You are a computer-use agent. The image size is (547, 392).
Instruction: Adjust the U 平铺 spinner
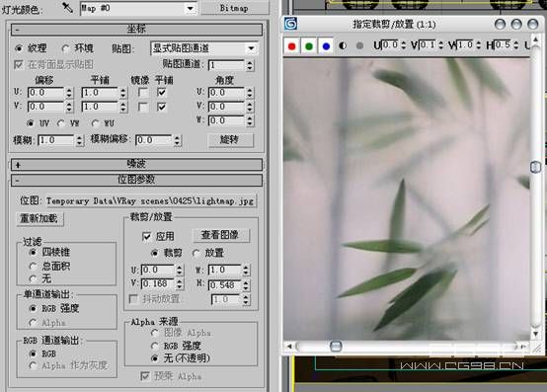click(x=122, y=93)
